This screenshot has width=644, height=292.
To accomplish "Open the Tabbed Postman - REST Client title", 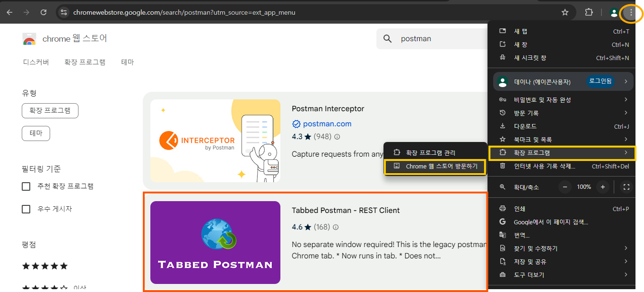I will pyautogui.click(x=346, y=211).
